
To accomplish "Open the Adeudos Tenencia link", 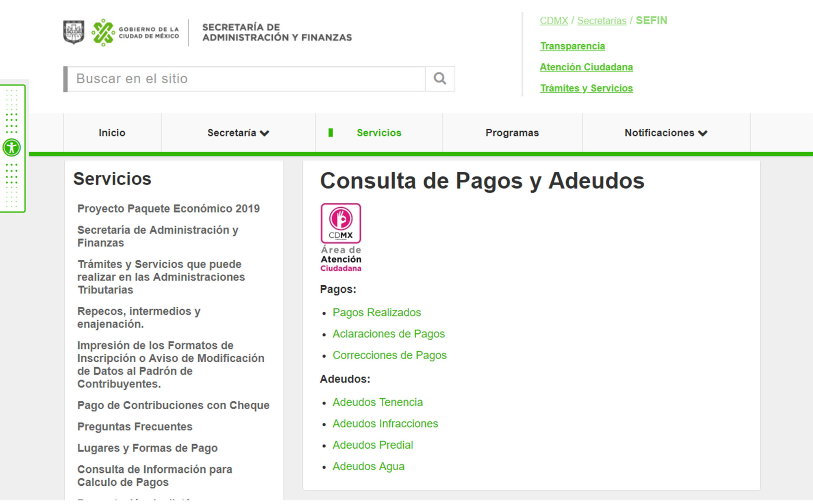I will 377,402.
